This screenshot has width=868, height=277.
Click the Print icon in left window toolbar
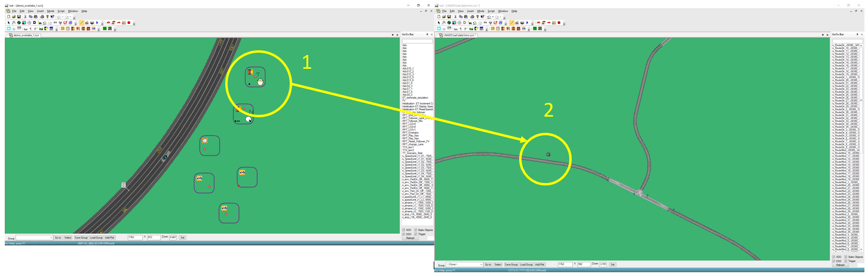pyautogui.click(x=41, y=17)
